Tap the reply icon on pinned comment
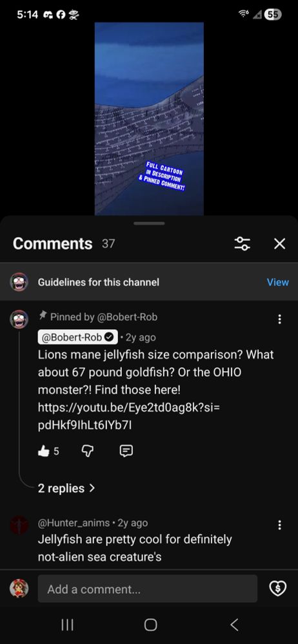 126,451
